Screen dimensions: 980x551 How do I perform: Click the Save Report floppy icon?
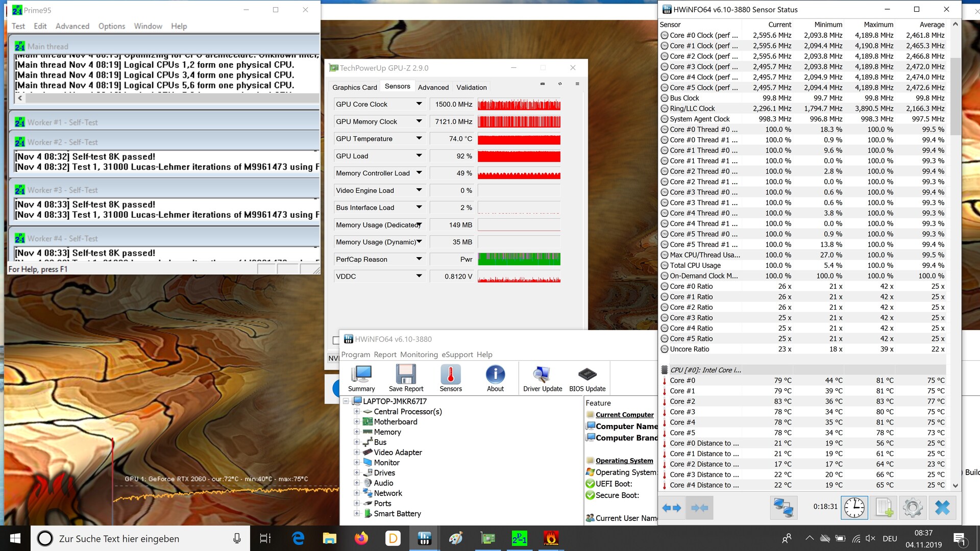pyautogui.click(x=406, y=378)
